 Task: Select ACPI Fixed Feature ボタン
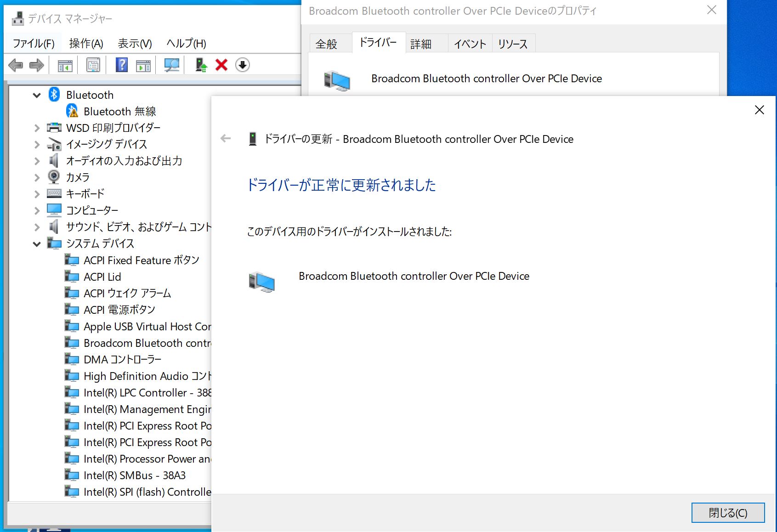142,260
